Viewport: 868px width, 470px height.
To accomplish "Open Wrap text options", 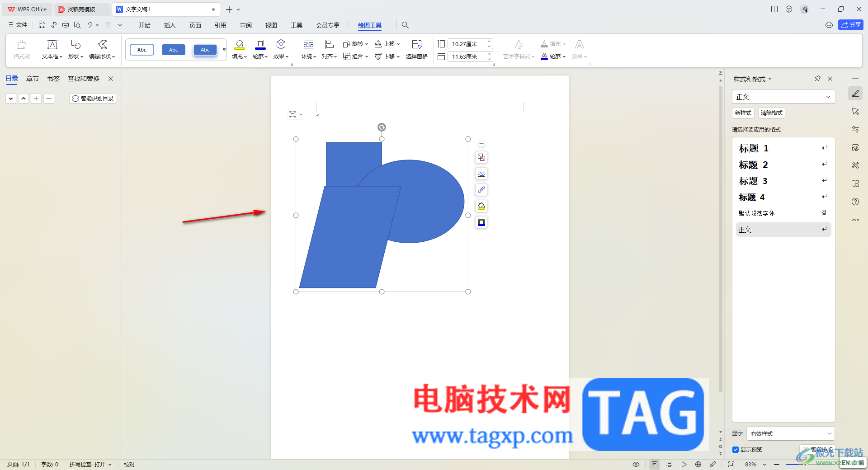I will (x=308, y=49).
